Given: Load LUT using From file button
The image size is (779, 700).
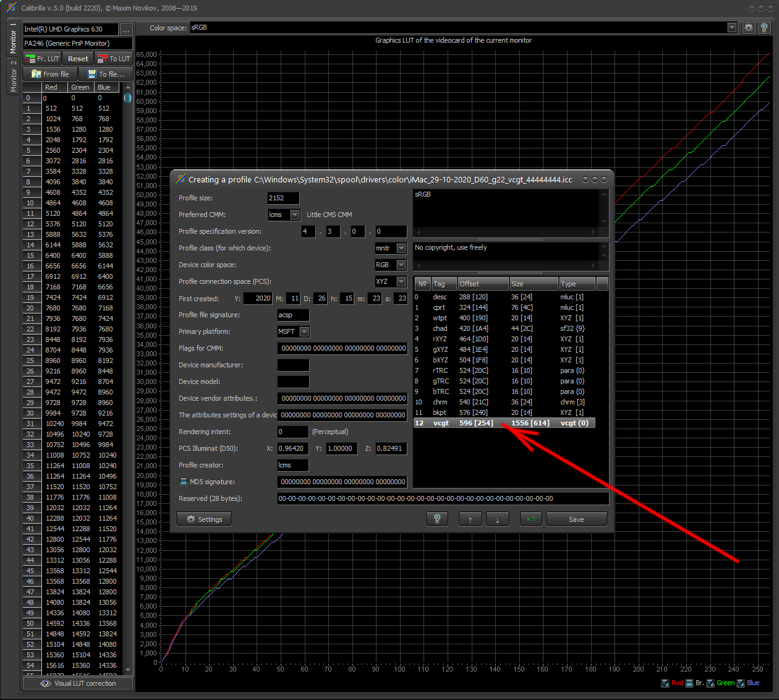Looking at the screenshot, I should (50, 74).
